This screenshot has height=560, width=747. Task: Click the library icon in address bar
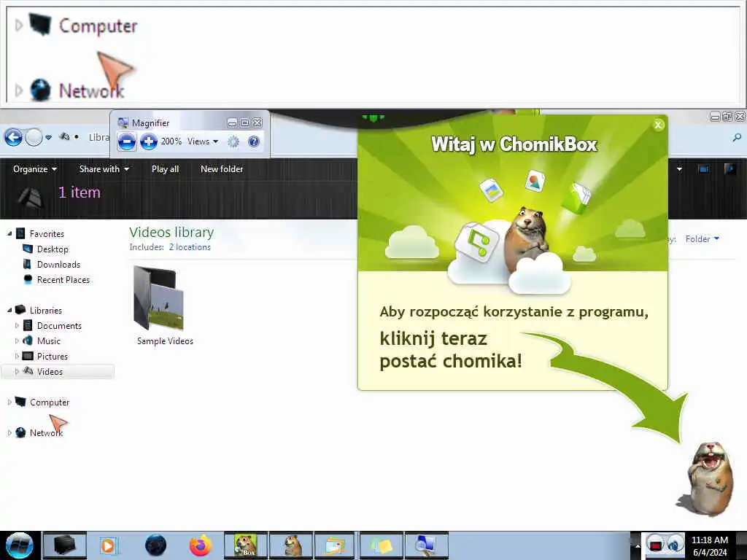click(64, 137)
